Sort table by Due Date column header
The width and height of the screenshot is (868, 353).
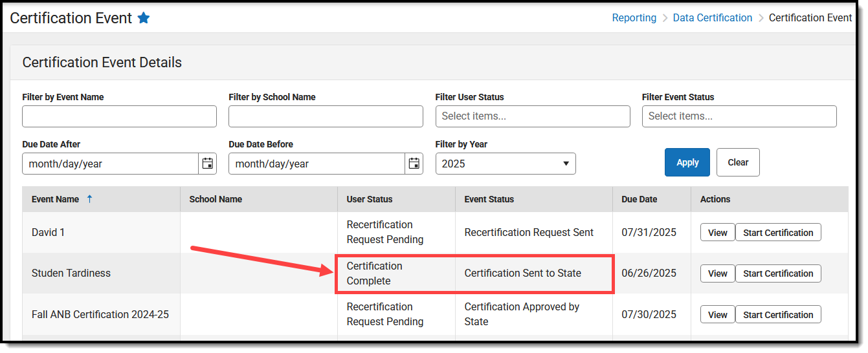639,199
